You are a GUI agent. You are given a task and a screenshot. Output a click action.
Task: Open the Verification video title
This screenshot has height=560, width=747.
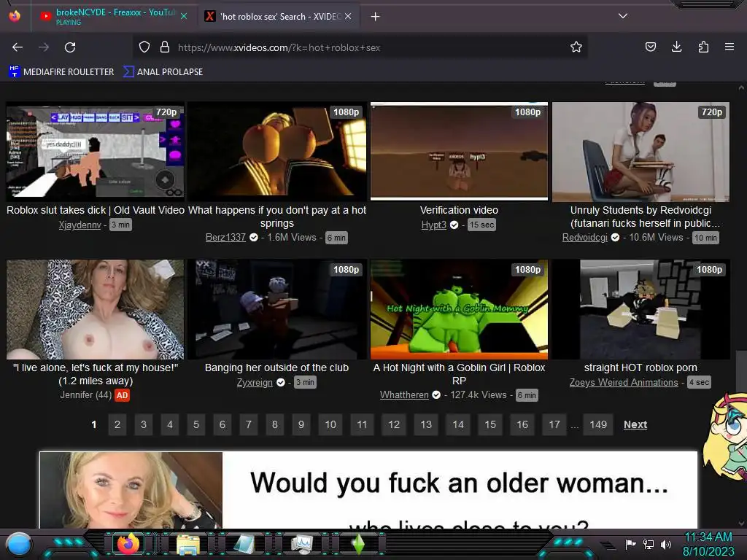(x=459, y=210)
